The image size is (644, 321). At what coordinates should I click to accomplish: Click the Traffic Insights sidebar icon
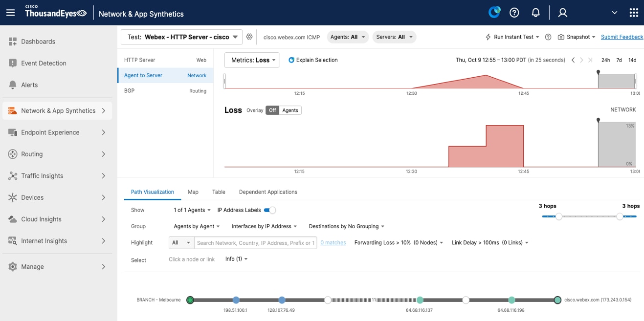pos(13,176)
